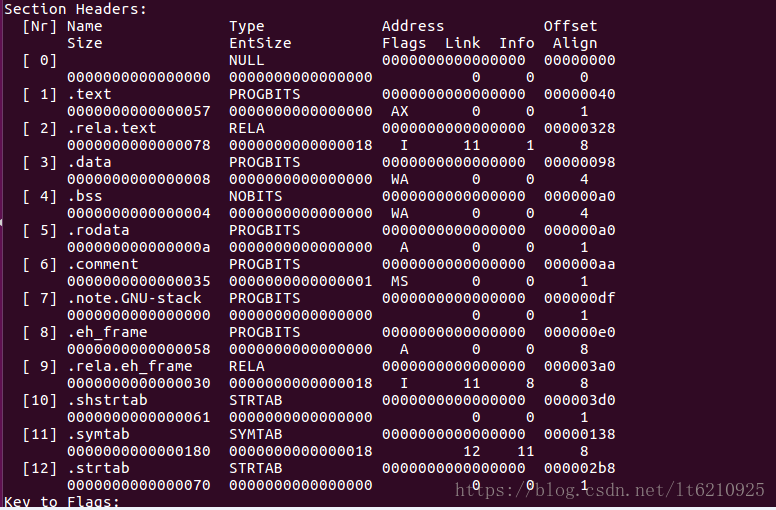Viewport: 776px width, 510px height.
Task: Click offset value 00000328
Action: (x=580, y=128)
